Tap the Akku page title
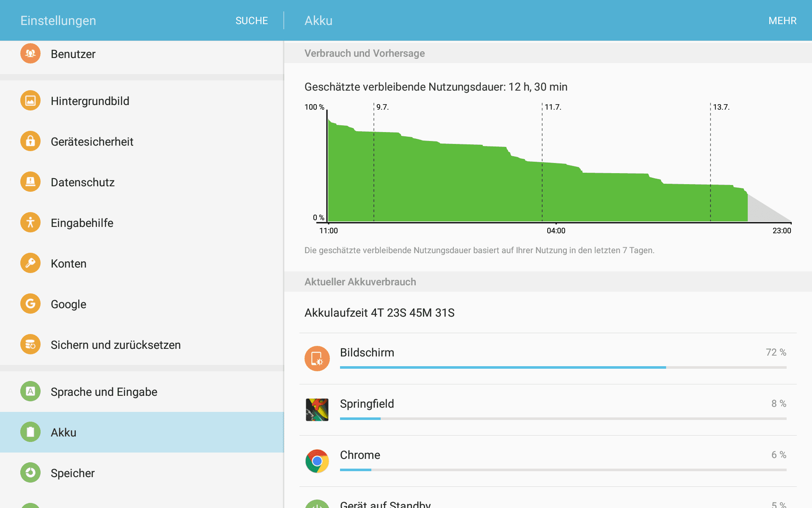812x508 pixels. [318, 21]
